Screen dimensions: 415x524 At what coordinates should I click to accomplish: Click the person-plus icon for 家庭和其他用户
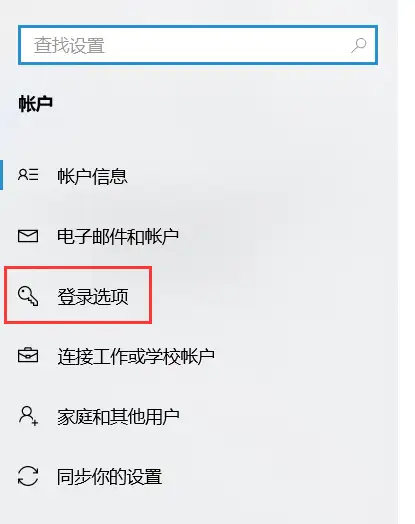[x=28, y=416]
